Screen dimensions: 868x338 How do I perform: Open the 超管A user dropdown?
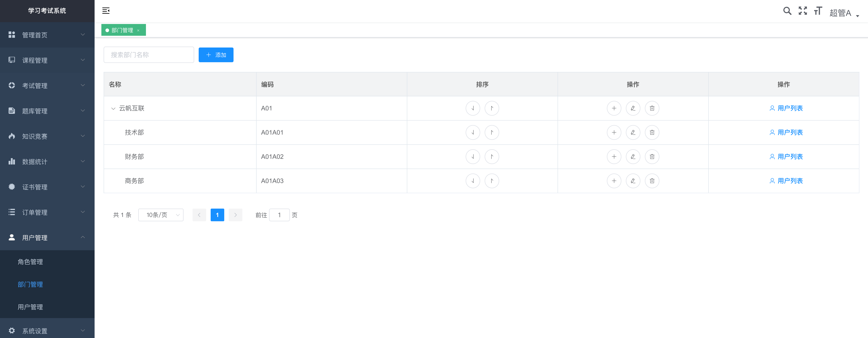pos(844,13)
